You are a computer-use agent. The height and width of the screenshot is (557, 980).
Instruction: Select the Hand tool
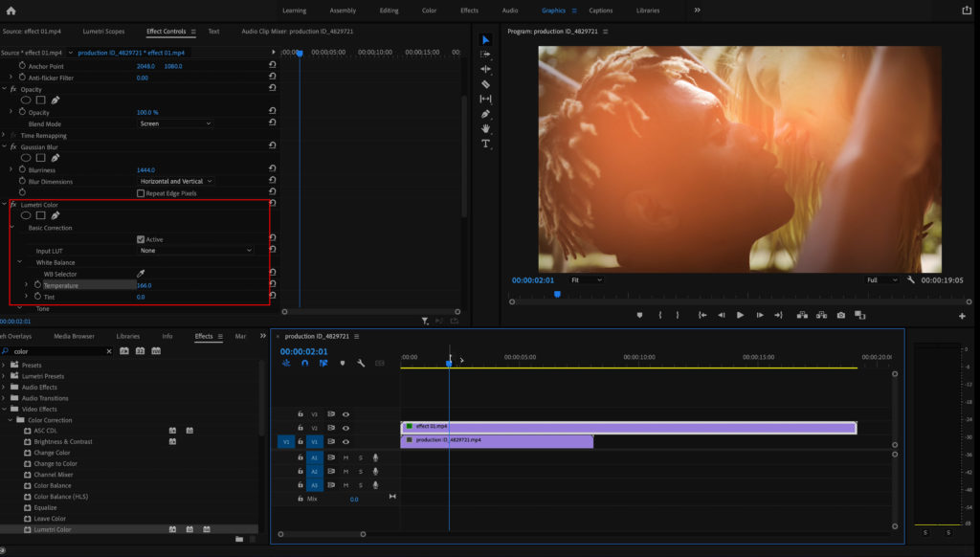485,128
